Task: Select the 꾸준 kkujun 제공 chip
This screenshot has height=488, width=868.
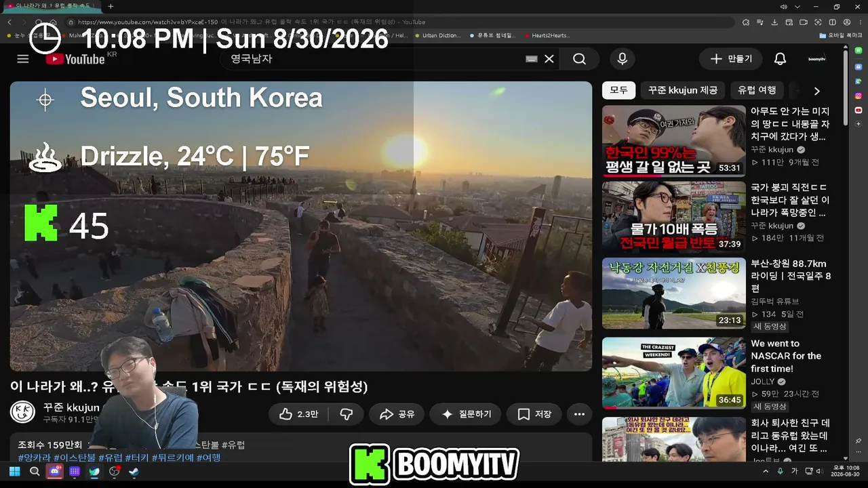Action: pyautogui.click(x=683, y=90)
